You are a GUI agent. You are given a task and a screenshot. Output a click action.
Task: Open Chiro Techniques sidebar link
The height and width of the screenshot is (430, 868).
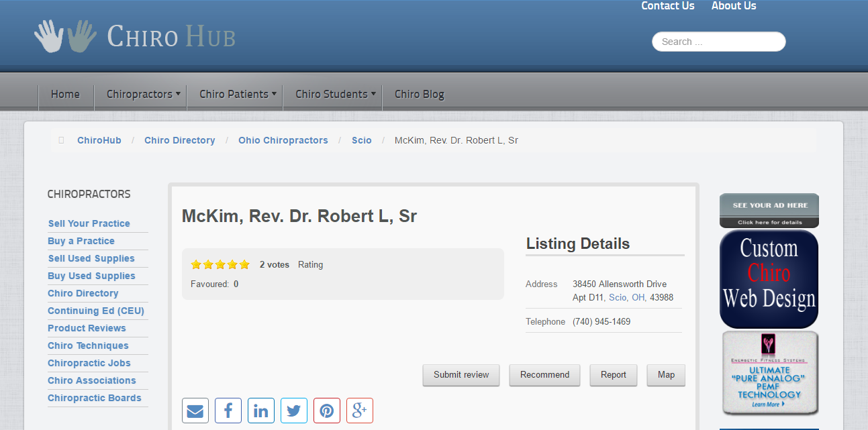coord(88,345)
